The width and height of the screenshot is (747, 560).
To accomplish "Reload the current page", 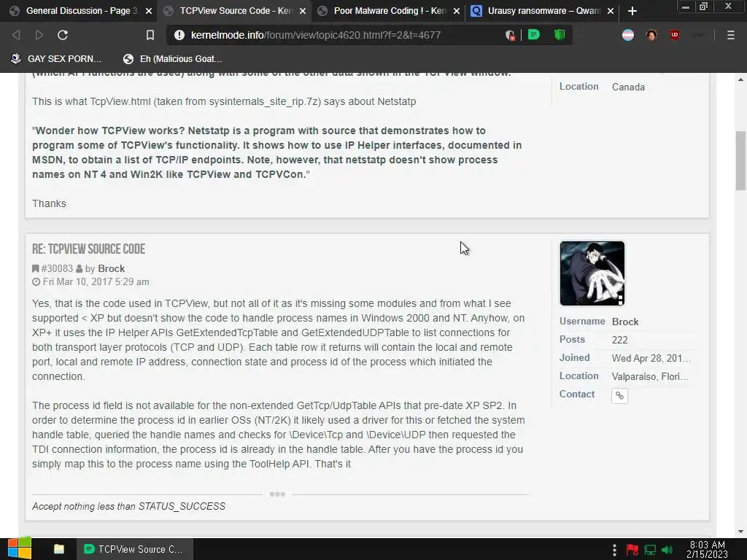I will (63, 35).
